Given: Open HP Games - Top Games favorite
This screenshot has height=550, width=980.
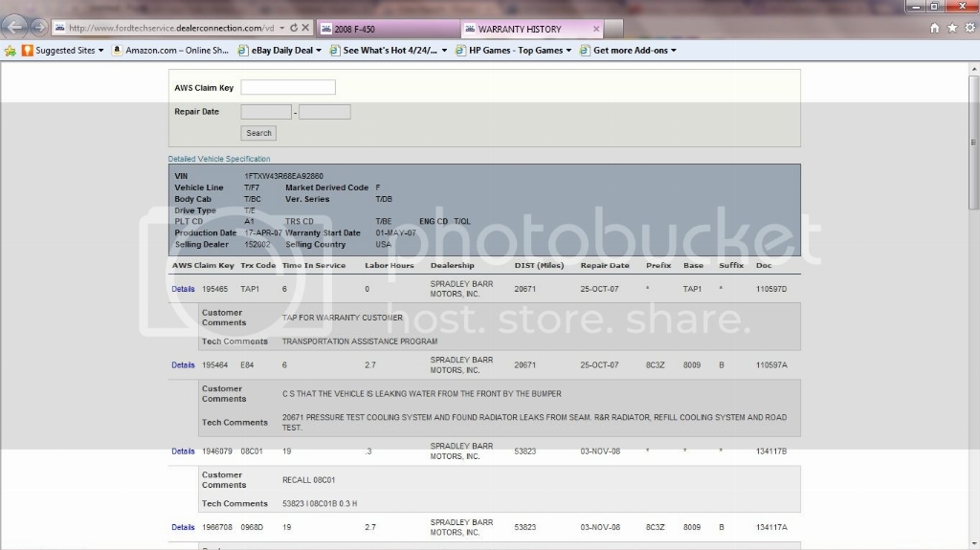Looking at the screenshot, I should tap(509, 51).
